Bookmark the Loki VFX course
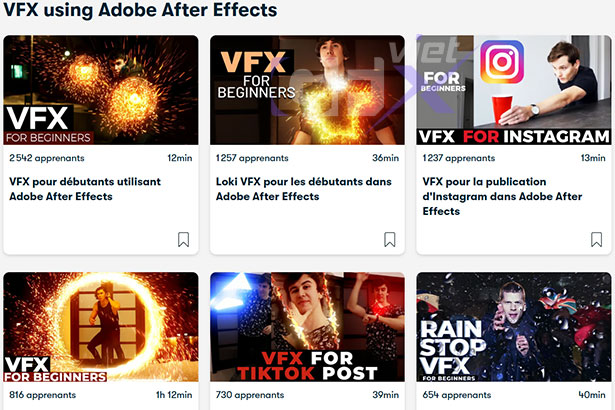The width and height of the screenshot is (615, 410). point(390,239)
